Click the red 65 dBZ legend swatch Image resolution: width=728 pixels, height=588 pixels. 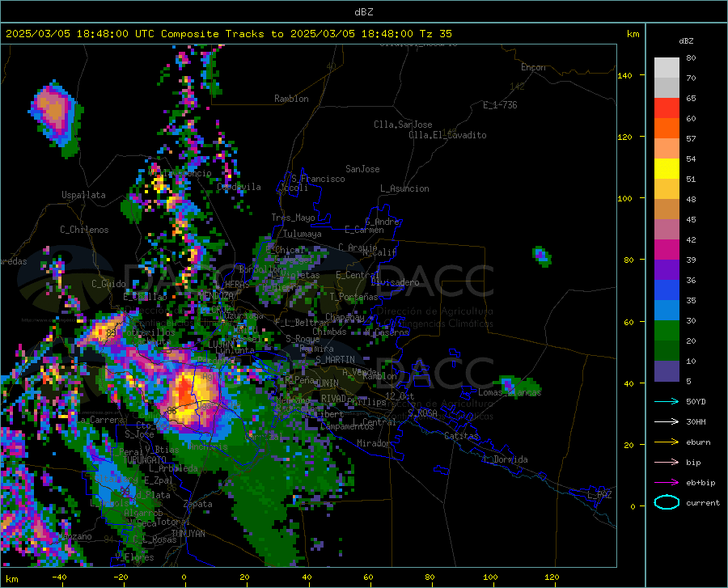tap(667, 108)
